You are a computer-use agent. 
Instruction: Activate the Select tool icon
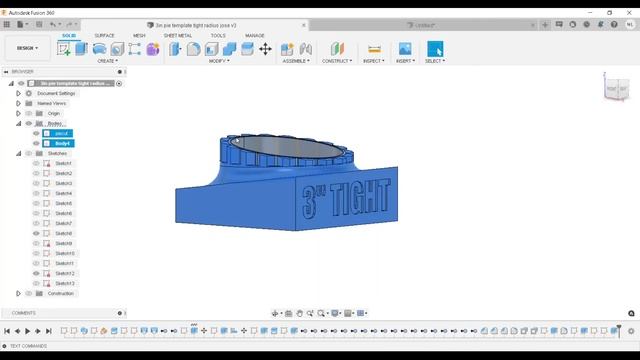435,49
